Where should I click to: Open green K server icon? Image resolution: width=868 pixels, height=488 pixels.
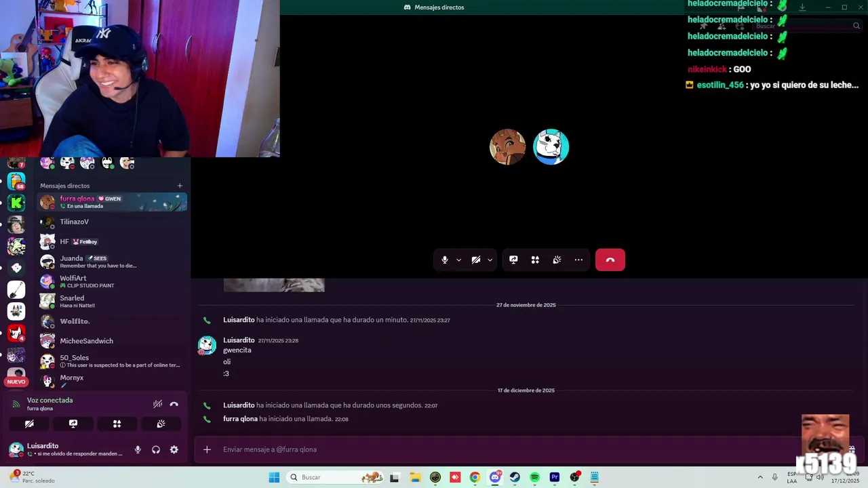16,202
